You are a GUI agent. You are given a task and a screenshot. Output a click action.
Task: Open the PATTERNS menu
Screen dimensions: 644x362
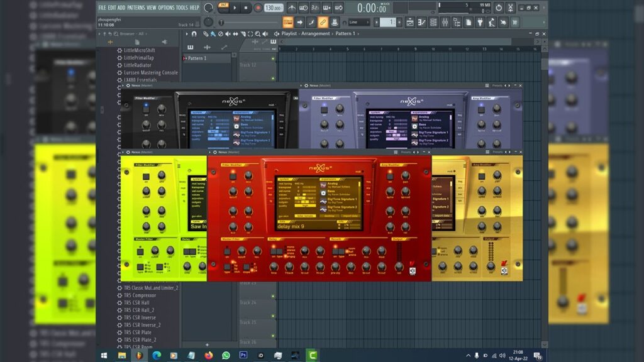(x=136, y=8)
